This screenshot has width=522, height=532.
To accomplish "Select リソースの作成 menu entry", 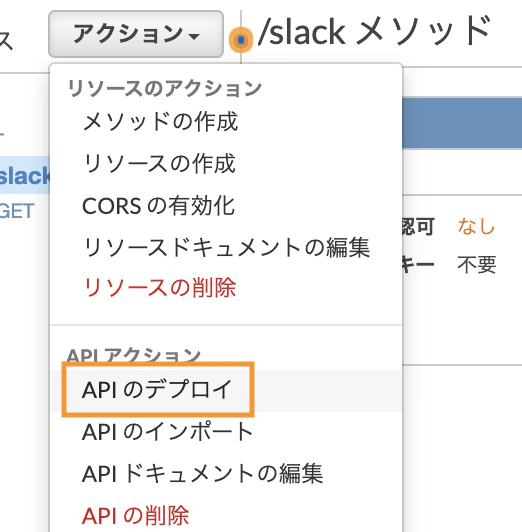I will coord(159,164).
